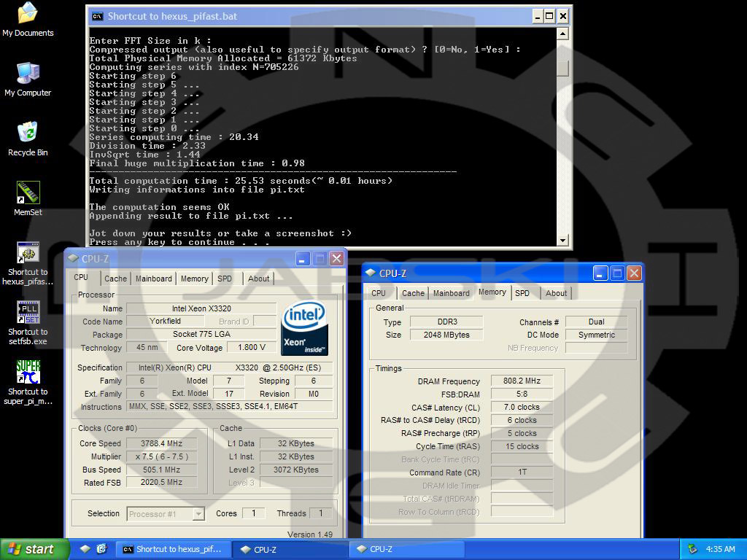This screenshot has width=747, height=560.
Task: Minimize the right CPU-Z window
Action: (x=600, y=273)
